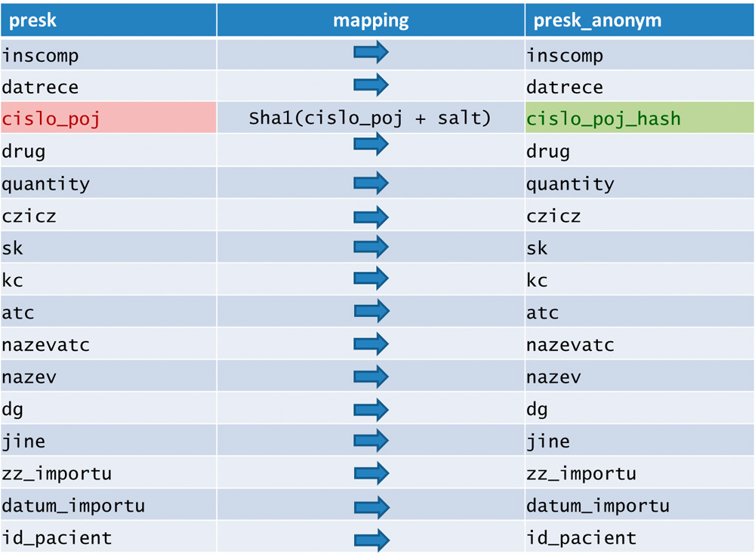Viewport: 755px width, 560px height.
Task: Select the red highlighted cislo_poj cell
Action: tap(108, 118)
